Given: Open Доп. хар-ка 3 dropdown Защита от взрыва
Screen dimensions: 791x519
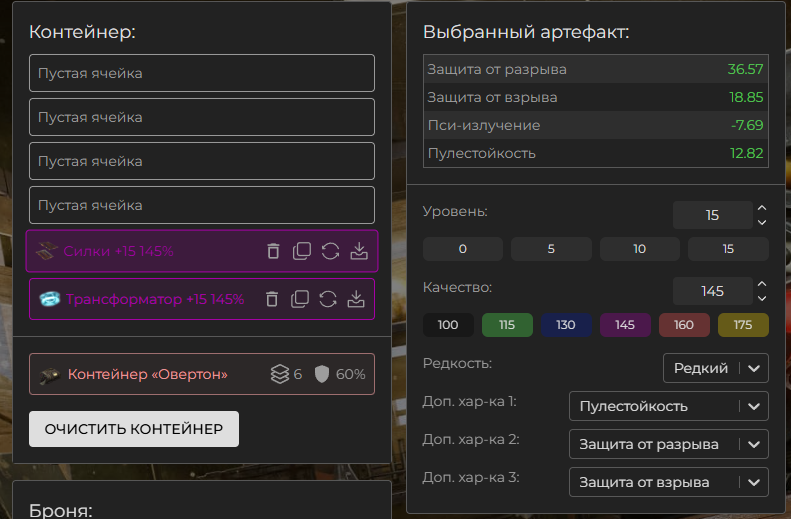Looking at the screenshot, I should (x=668, y=482).
